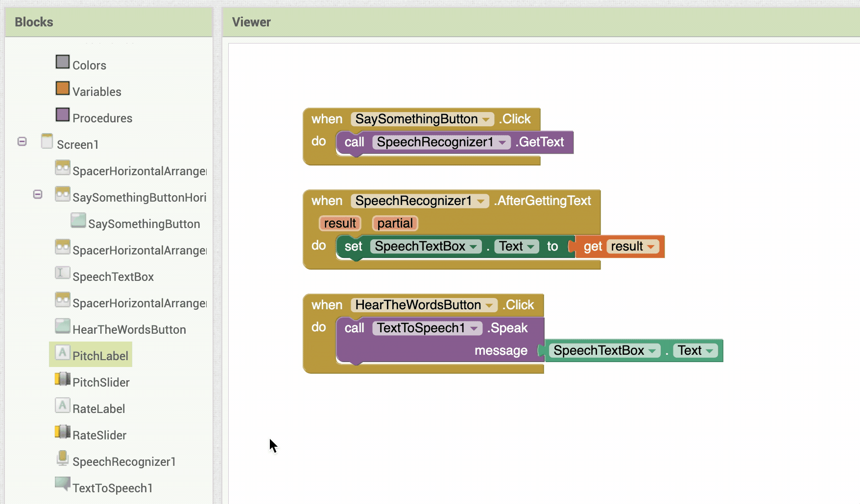860x504 pixels.
Task: Select the orange Variables category icon
Action: pyautogui.click(x=63, y=88)
